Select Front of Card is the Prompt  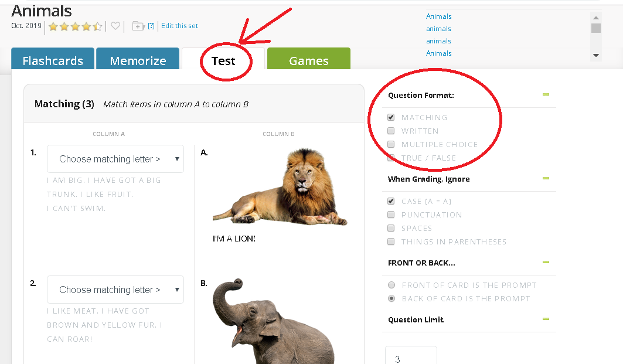pyautogui.click(x=391, y=285)
